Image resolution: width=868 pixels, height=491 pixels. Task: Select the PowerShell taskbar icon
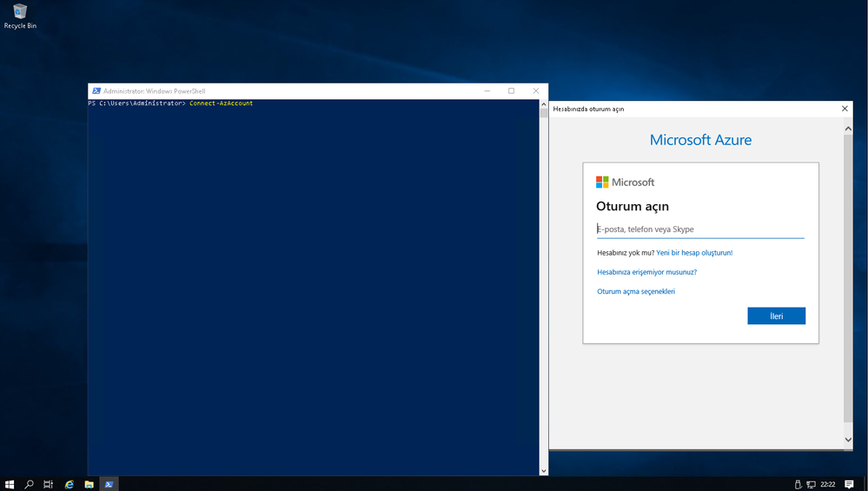click(109, 484)
